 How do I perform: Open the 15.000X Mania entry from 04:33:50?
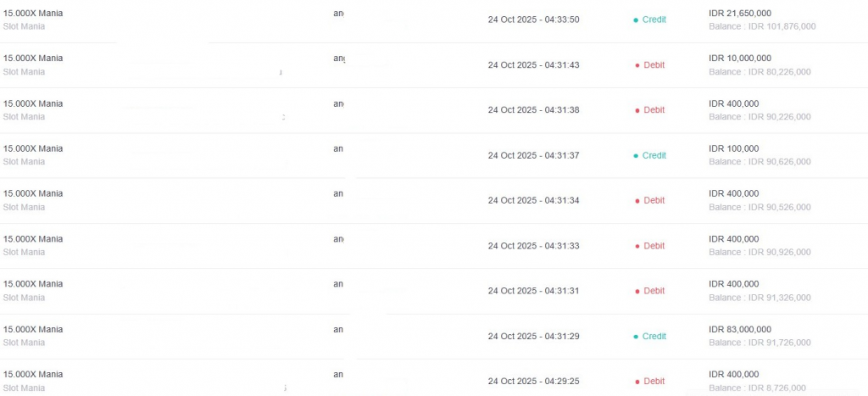33,13
